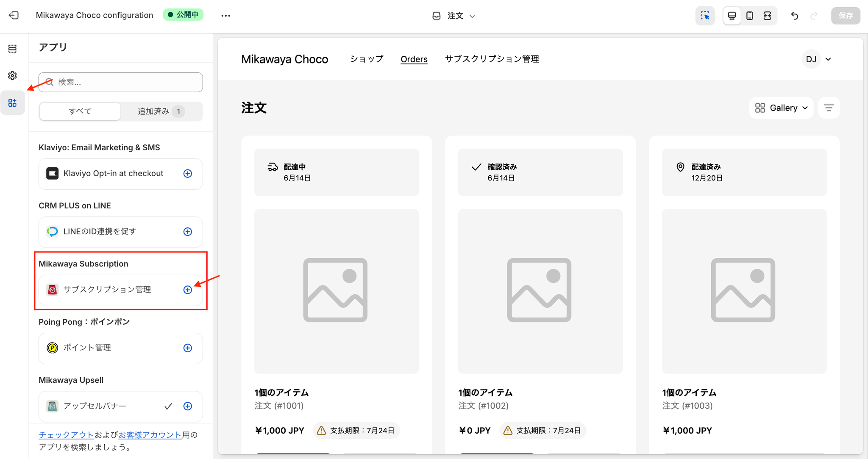Click the 確認済み 6月14日 status card
Viewport: 868px width, 459px height.
coord(540,172)
